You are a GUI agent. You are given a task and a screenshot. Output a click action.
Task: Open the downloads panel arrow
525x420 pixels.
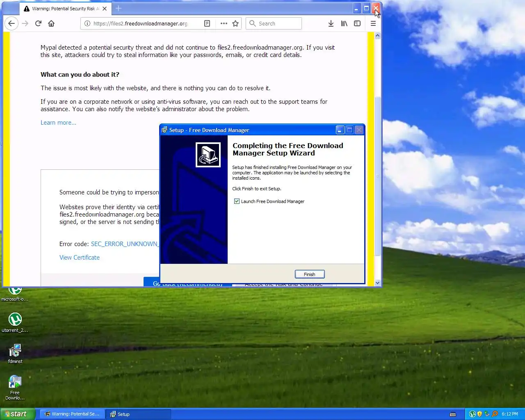coord(331,23)
